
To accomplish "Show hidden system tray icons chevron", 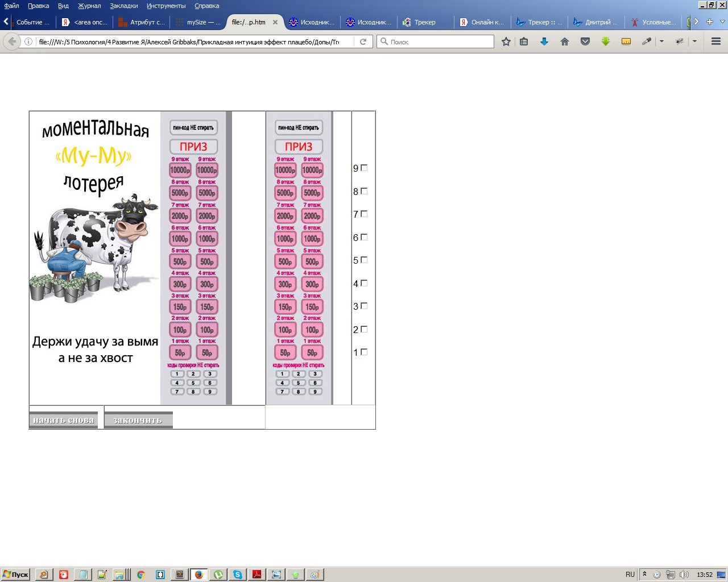I will (x=644, y=575).
